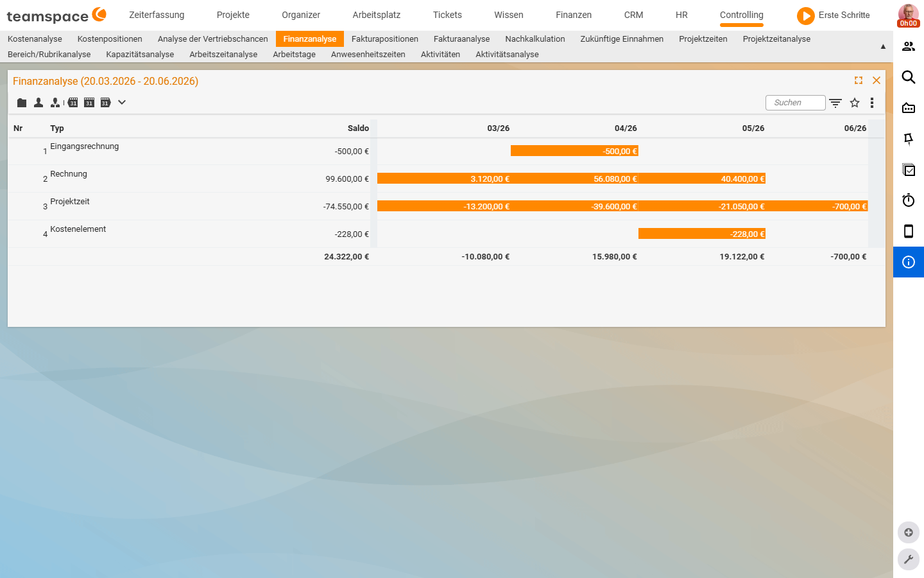924x578 pixels.
Task: Click the Suchen search field
Action: coord(795,103)
